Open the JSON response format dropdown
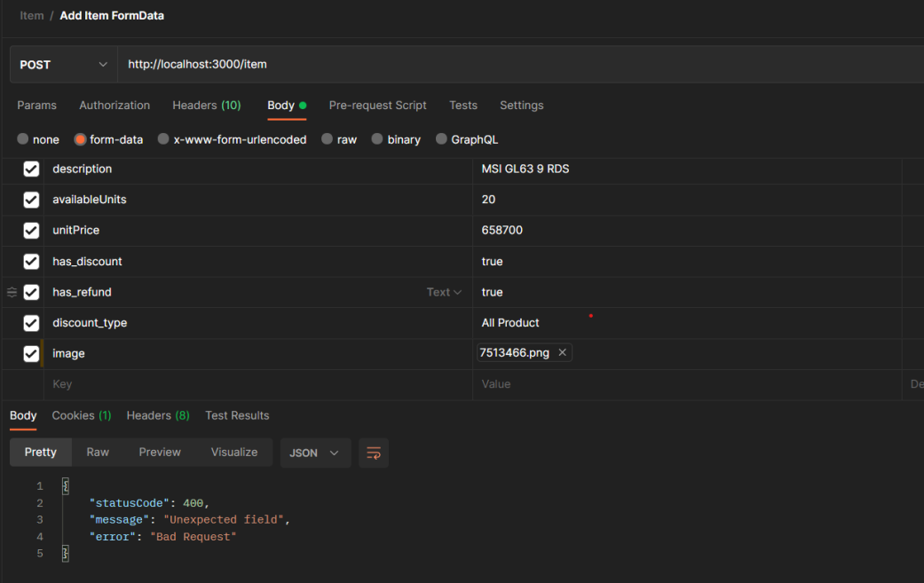Image resolution: width=924 pixels, height=583 pixels. pyautogui.click(x=315, y=453)
